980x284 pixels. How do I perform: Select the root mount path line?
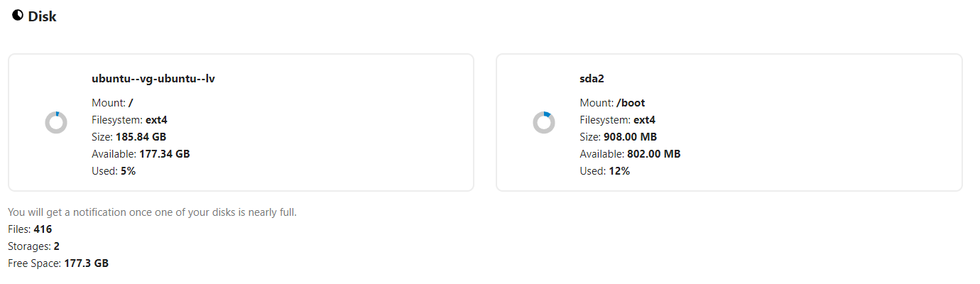point(112,103)
